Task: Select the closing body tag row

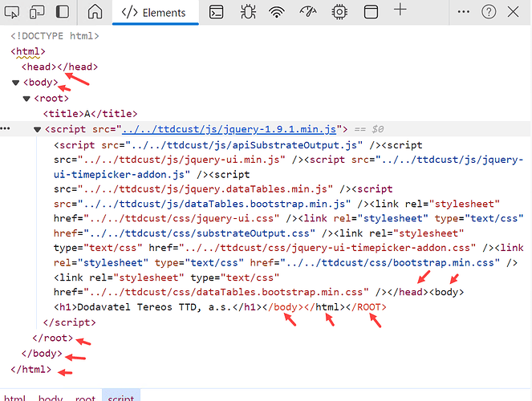Action: click(x=42, y=354)
